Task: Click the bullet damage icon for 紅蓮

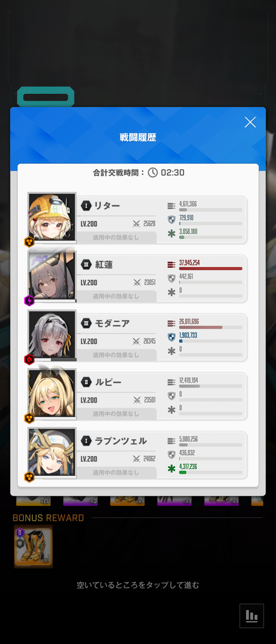Action: [x=171, y=264]
